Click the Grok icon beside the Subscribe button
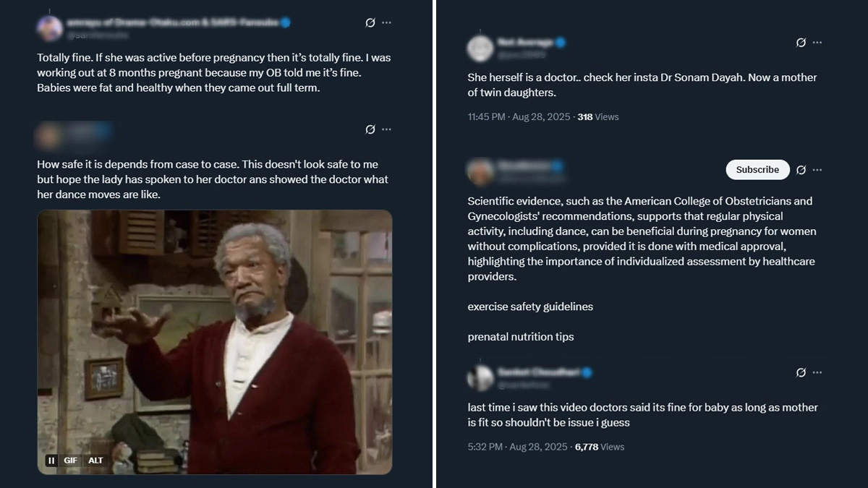 (x=801, y=170)
